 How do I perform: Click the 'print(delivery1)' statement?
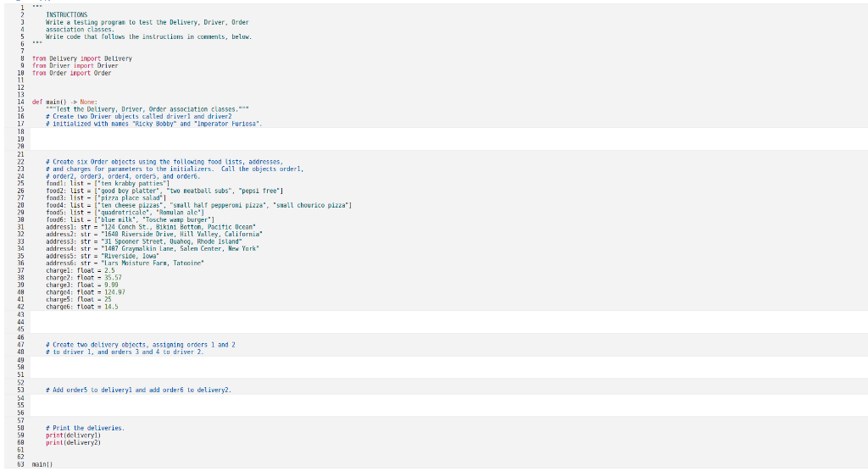pyautogui.click(x=73, y=435)
